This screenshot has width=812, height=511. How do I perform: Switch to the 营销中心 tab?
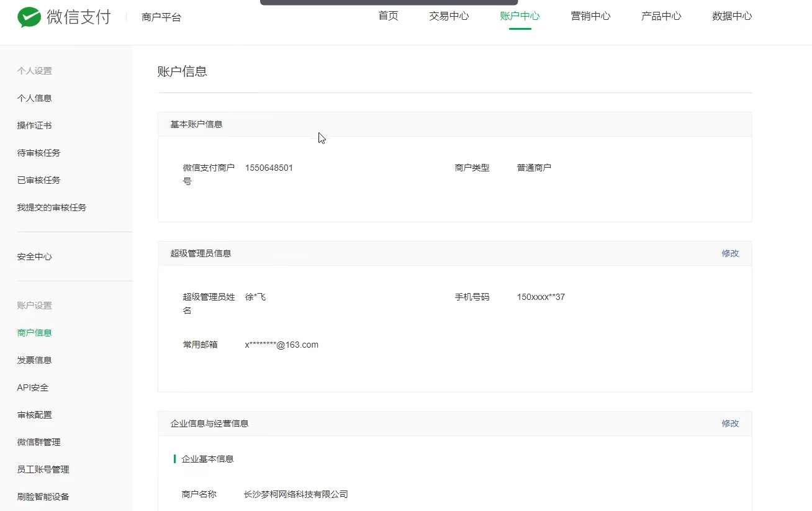tap(590, 16)
